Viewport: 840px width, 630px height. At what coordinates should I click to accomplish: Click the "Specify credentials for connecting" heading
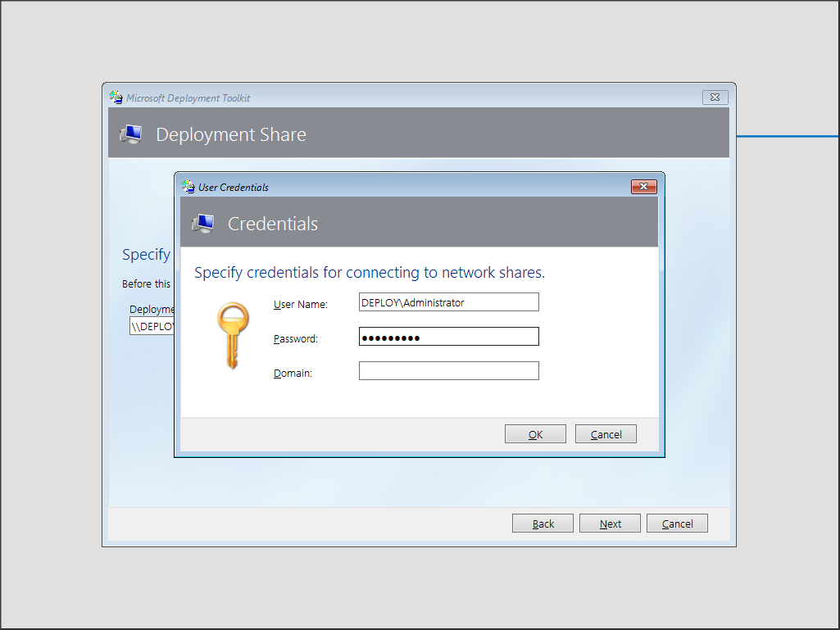point(369,273)
